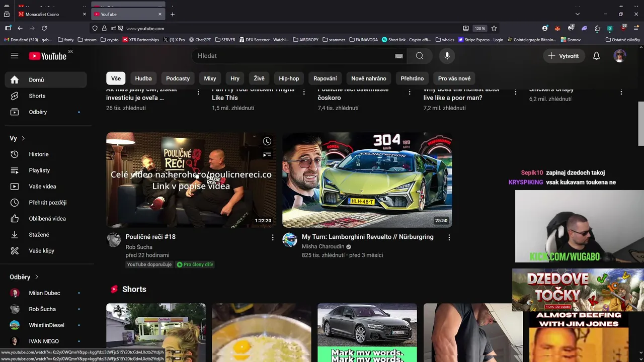Image resolution: width=644 pixels, height=362 pixels.
Task: Open the account avatar menu
Action: 620,56
